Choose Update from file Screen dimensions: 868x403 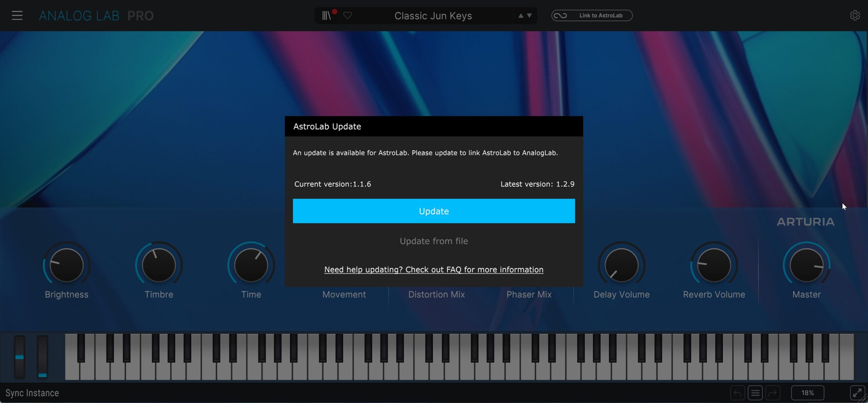coord(434,241)
